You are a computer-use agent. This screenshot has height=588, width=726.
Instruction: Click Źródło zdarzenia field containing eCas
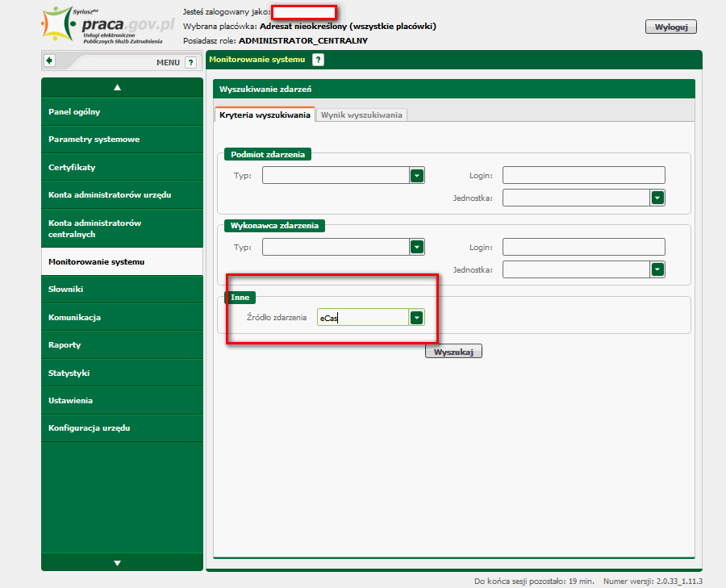tap(363, 318)
